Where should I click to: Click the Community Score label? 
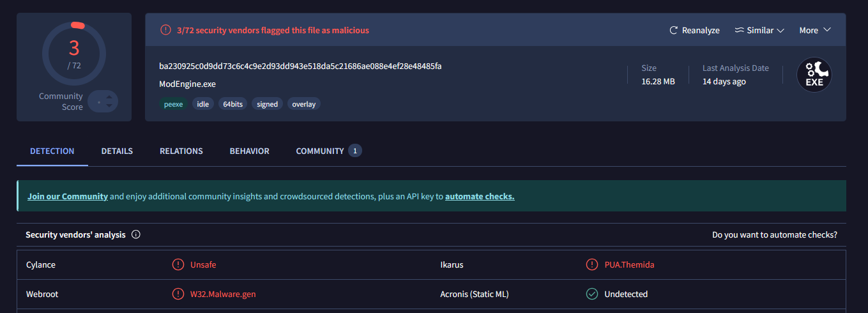pyautogui.click(x=61, y=102)
